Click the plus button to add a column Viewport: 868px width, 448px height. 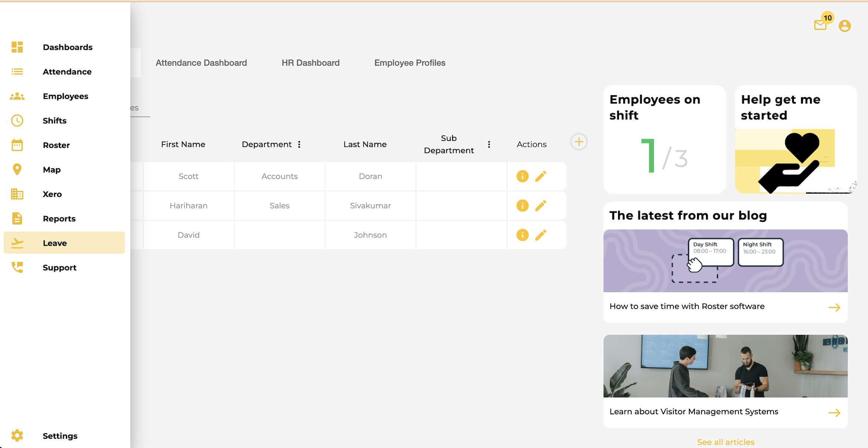(x=579, y=141)
